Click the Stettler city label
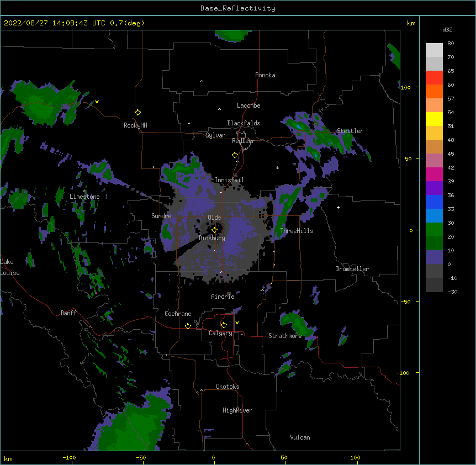The image size is (476, 465). [x=350, y=131]
